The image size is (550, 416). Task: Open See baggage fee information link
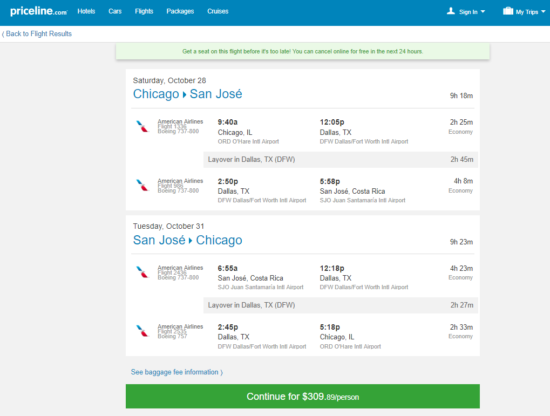pyautogui.click(x=177, y=372)
